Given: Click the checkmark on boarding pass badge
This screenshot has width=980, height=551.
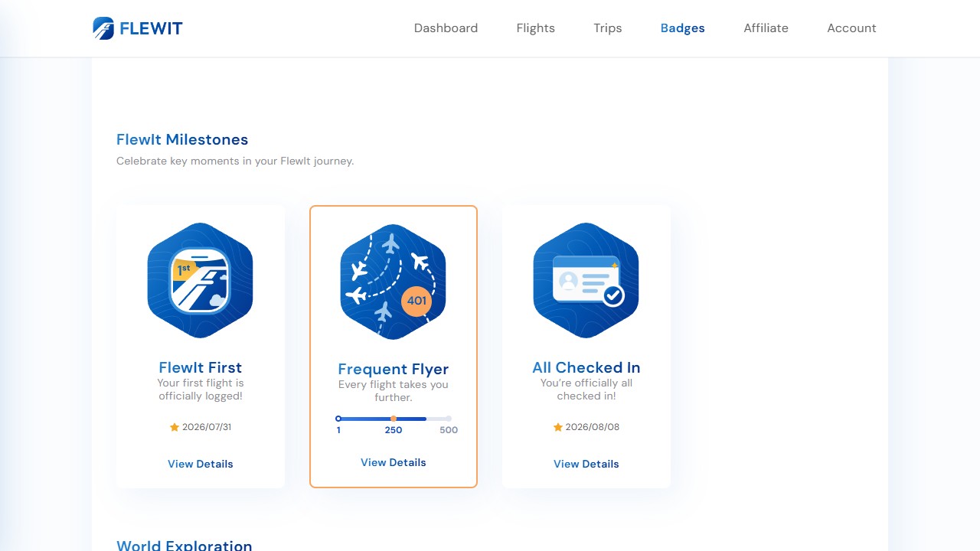Looking at the screenshot, I should coord(612,295).
